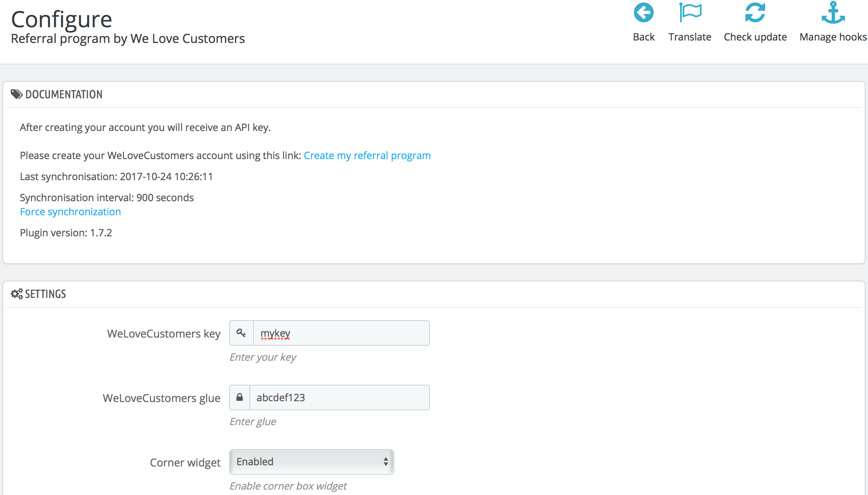Click the Enter your key hint

(263, 357)
